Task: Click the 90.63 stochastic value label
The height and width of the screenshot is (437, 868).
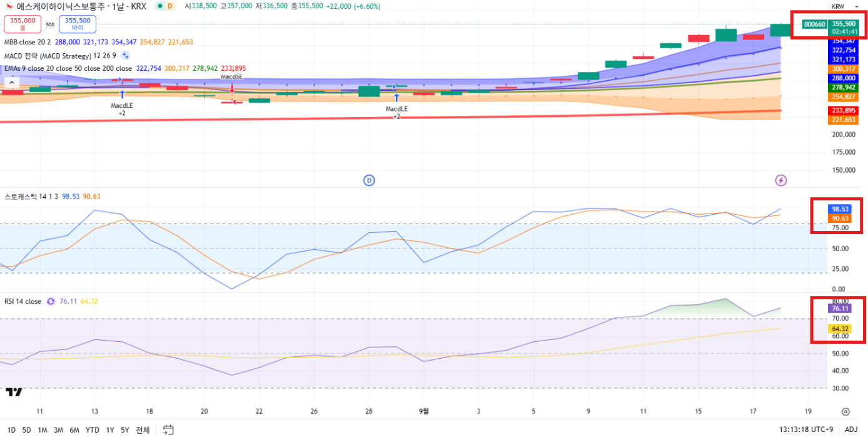Action: point(840,218)
